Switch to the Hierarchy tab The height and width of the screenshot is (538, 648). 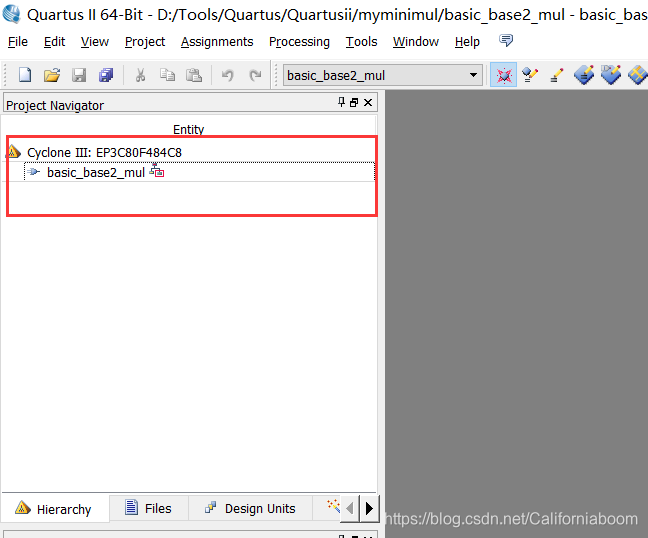[x=55, y=509]
